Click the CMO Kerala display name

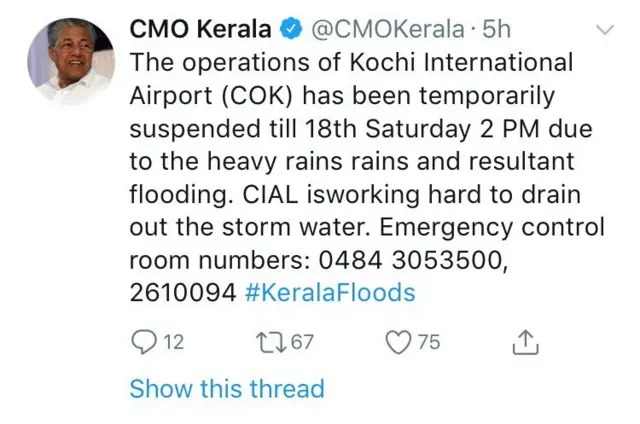(x=203, y=30)
